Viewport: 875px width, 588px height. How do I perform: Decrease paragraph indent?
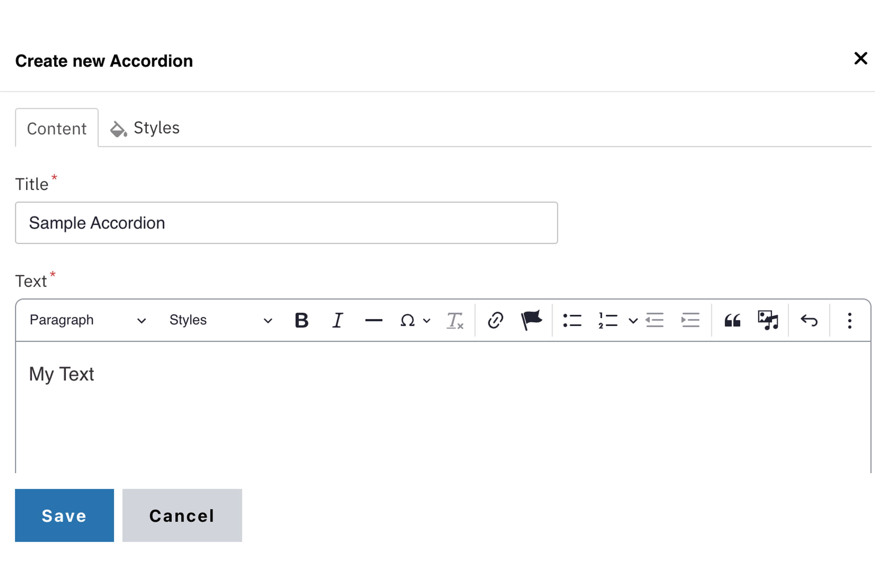[654, 320]
